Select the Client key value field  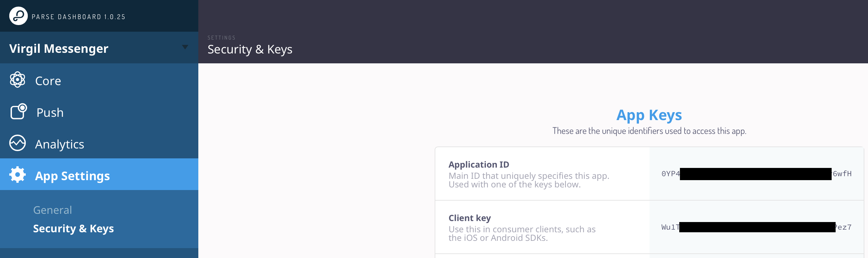click(757, 227)
